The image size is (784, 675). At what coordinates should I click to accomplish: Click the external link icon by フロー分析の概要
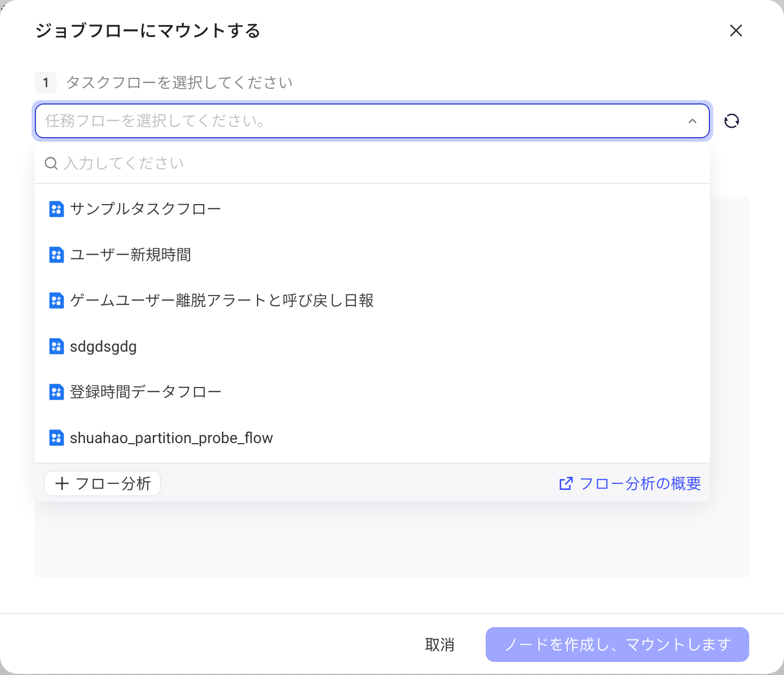pyautogui.click(x=566, y=483)
